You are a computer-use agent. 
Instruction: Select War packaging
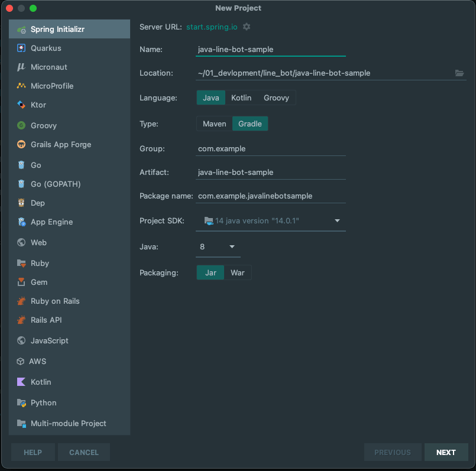coord(238,272)
